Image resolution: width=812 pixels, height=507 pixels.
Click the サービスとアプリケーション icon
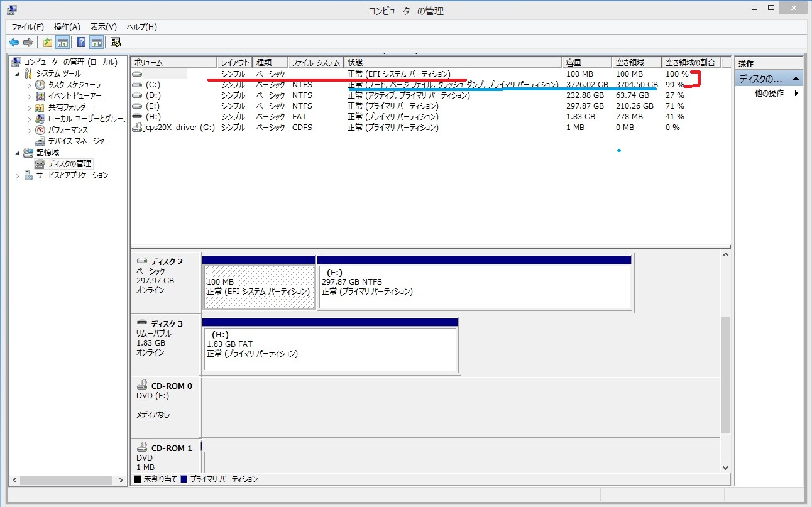[x=28, y=175]
